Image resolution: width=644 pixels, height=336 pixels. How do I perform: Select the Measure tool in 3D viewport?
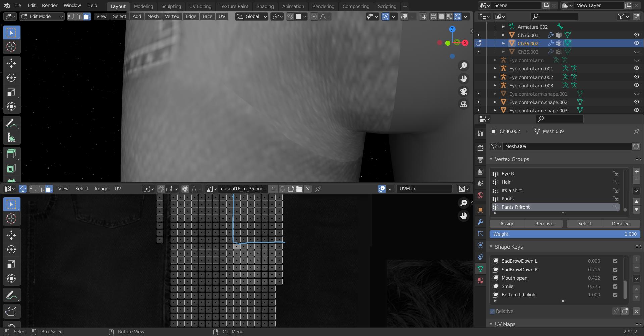pyautogui.click(x=11, y=138)
